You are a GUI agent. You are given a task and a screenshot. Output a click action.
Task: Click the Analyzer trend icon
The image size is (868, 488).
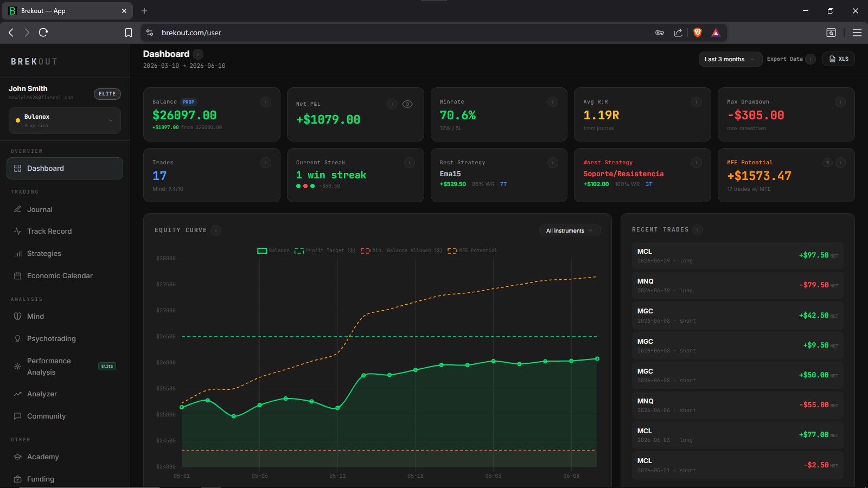17,394
